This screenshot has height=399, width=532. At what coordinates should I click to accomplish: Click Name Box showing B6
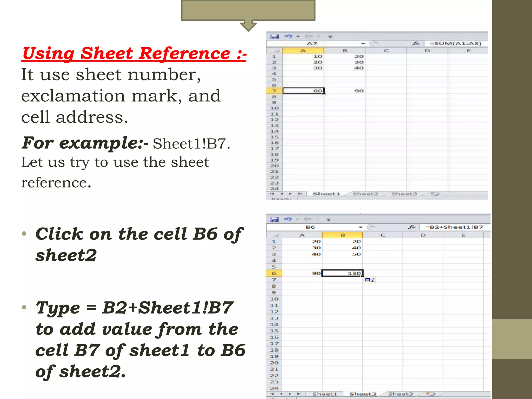coord(311,227)
